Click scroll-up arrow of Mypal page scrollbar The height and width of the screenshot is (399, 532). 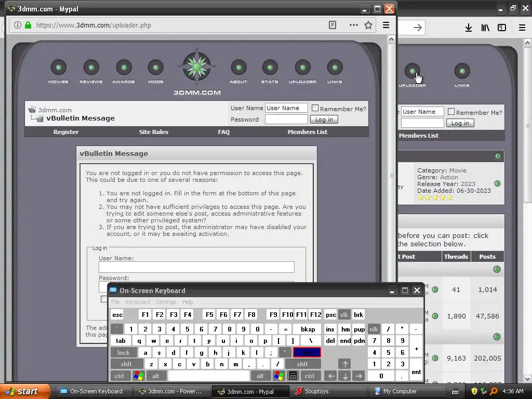[x=391, y=39]
